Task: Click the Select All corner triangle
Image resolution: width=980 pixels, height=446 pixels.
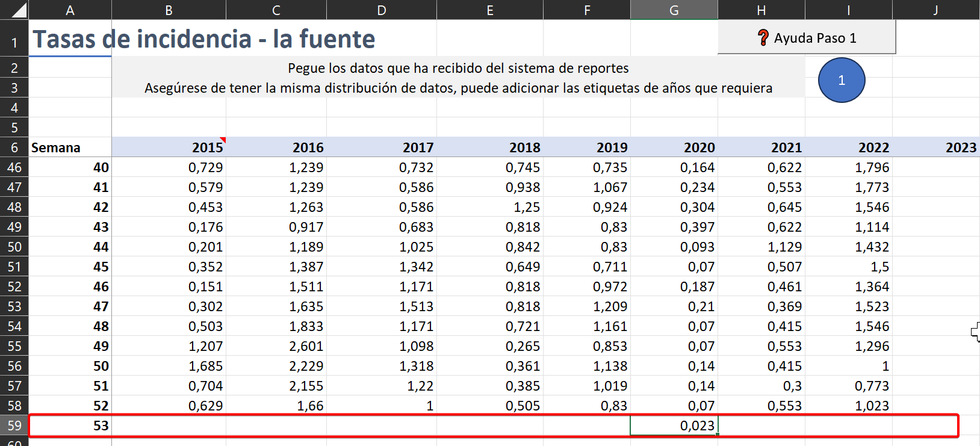Action: [x=14, y=10]
